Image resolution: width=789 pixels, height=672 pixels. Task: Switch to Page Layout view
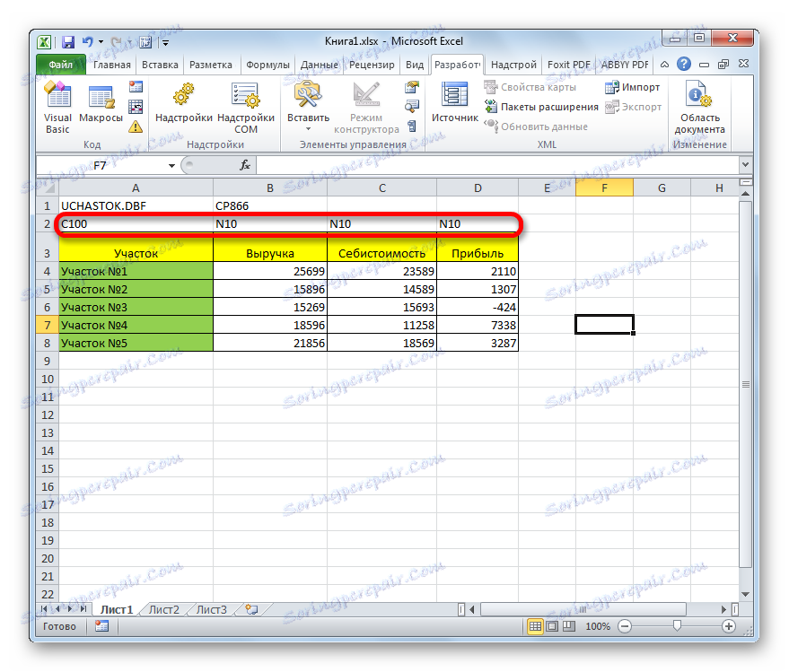point(552,626)
